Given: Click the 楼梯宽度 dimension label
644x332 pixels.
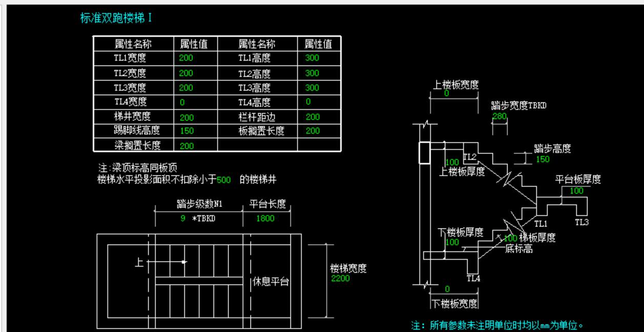Looking at the screenshot, I should tap(348, 268).
